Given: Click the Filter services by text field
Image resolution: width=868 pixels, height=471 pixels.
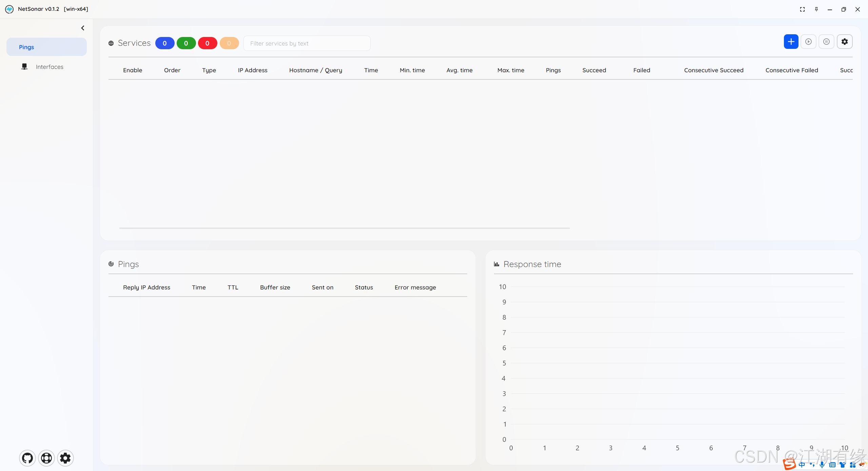Looking at the screenshot, I should coord(307,43).
